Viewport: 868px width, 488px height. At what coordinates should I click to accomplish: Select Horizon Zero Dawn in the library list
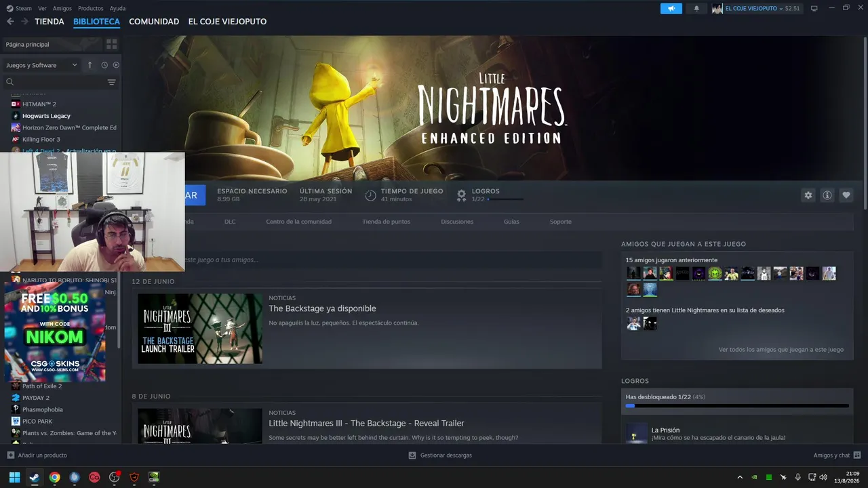pyautogui.click(x=64, y=127)
